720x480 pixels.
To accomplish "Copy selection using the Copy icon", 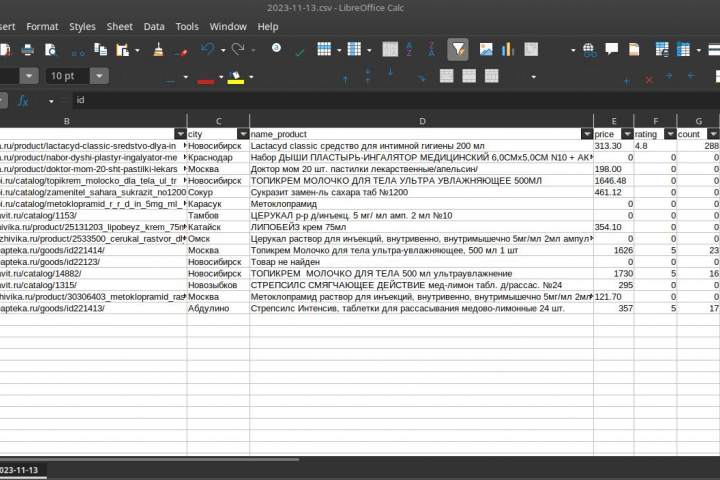I will (x=100, y=50).
